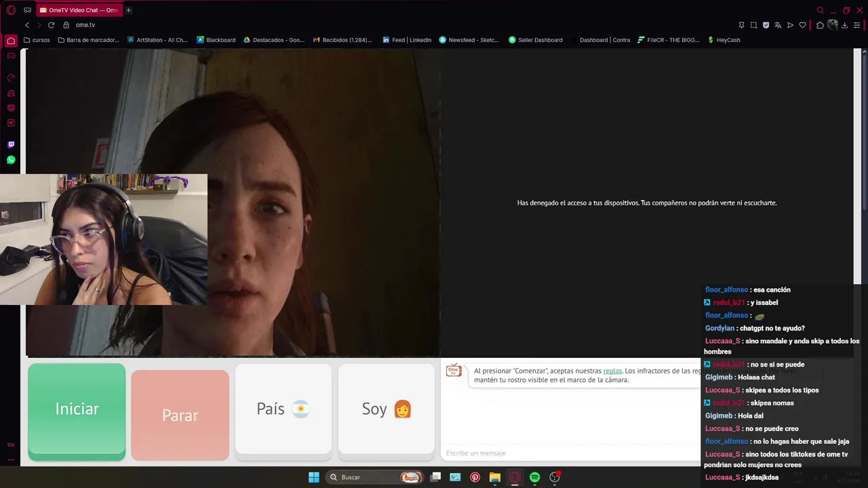Open Dashboard Contra bookmark
Screen dimensions: 868x488
point(600,40)
